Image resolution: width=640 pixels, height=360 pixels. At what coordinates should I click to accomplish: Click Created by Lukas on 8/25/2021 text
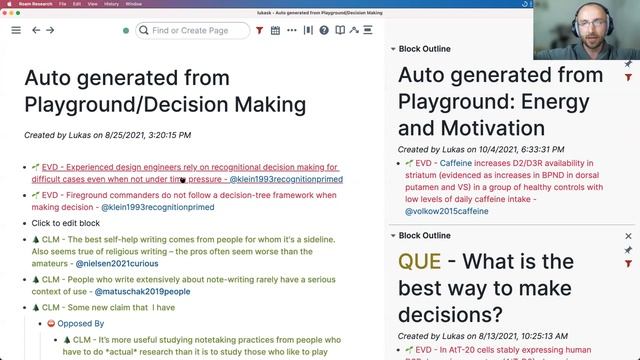[x=107, y=135]
